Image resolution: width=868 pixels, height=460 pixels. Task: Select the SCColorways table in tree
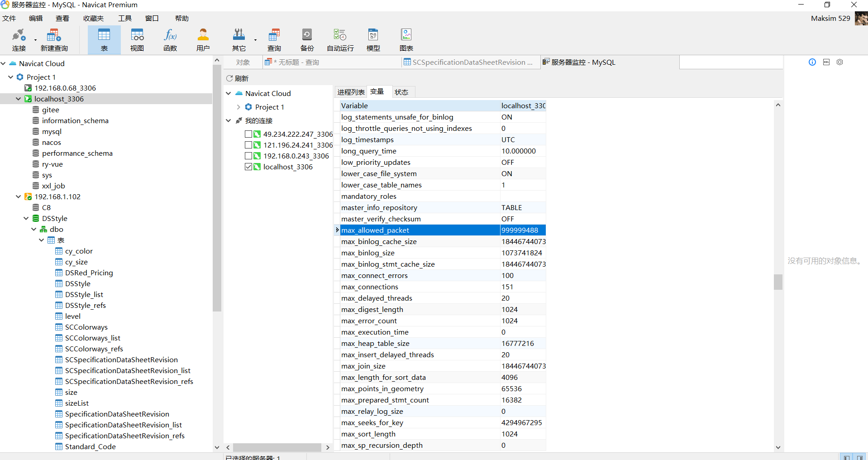86,327
